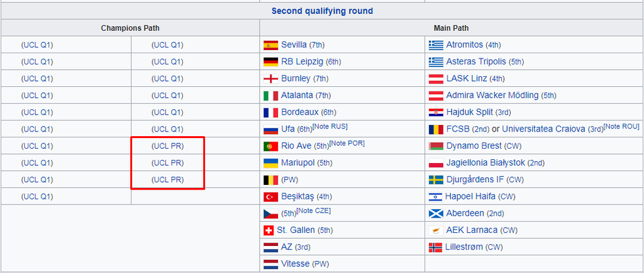Click the Norway flag next to Lillestrøm
The width and height of the screenshot is (644, 273).
click(x=436, y=247)
